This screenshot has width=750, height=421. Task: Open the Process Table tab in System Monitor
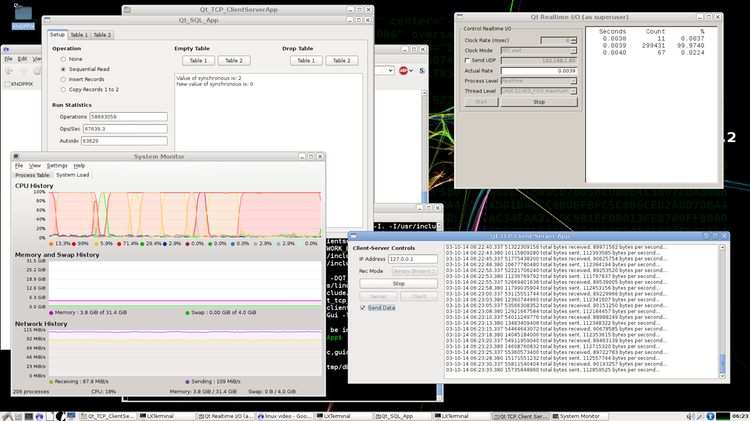32,175
